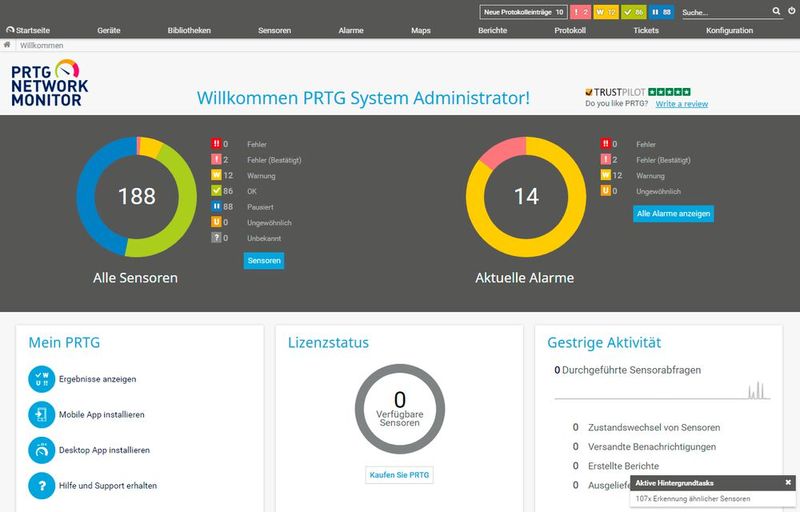Click the Sensorabfragen activity graph
The image size is (800, 512).
(x=662, y=390)
